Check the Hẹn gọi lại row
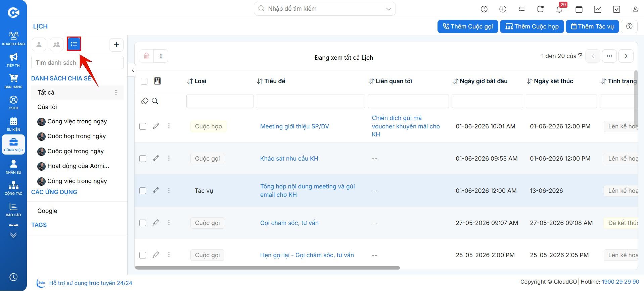The width and height of the screenshot is (644, 291). (x=143, y=255)
